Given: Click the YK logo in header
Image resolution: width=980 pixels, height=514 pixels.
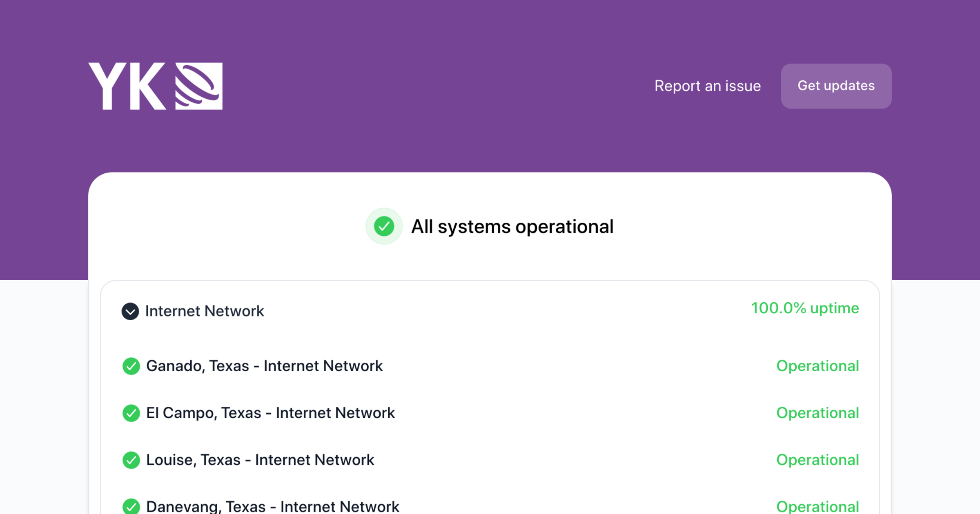Looking at the screenshot, I should [x=127, y=86].
